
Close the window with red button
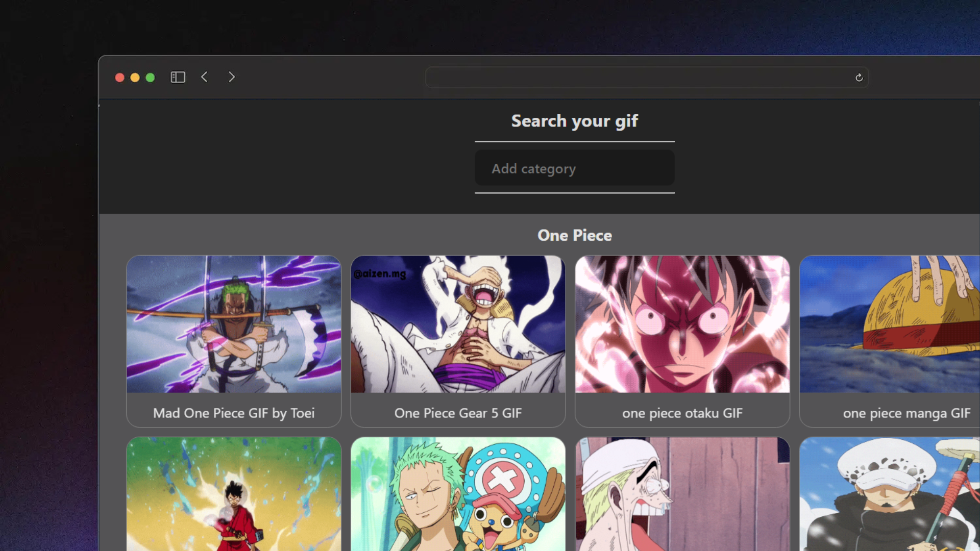(120, 78)
